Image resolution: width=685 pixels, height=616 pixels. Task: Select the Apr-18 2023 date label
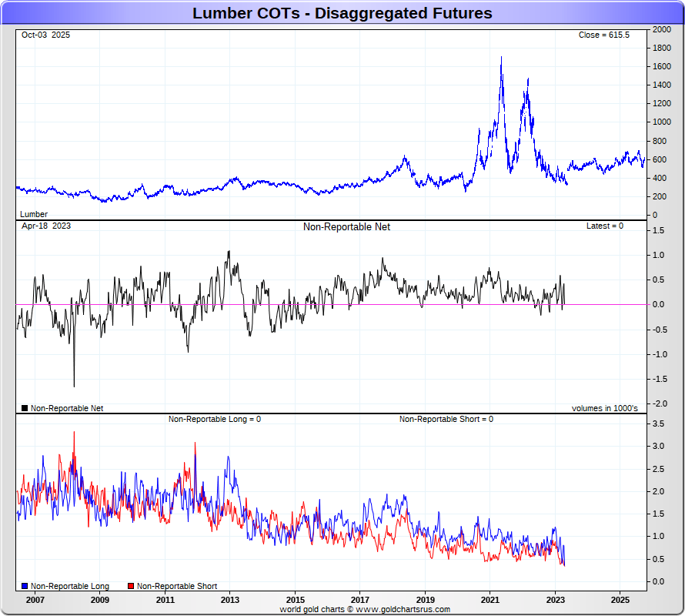point(45,226)
